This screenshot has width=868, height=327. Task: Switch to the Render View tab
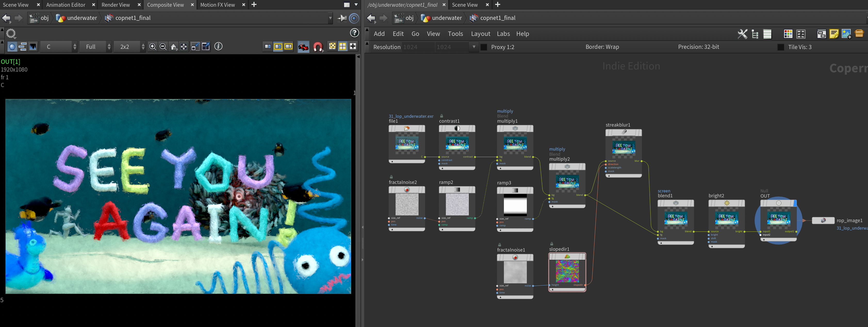(116, 5)
